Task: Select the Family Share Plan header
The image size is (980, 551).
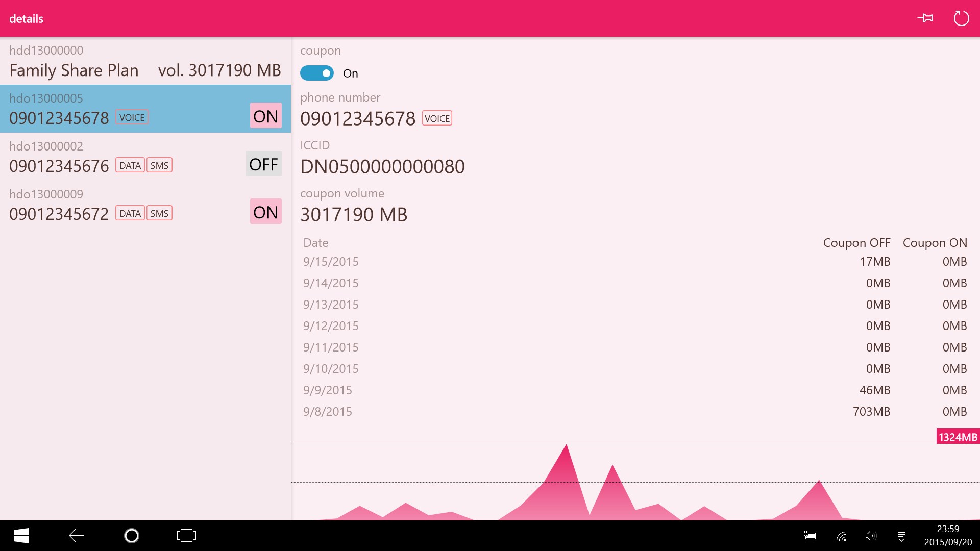Action: pos(145,61)
